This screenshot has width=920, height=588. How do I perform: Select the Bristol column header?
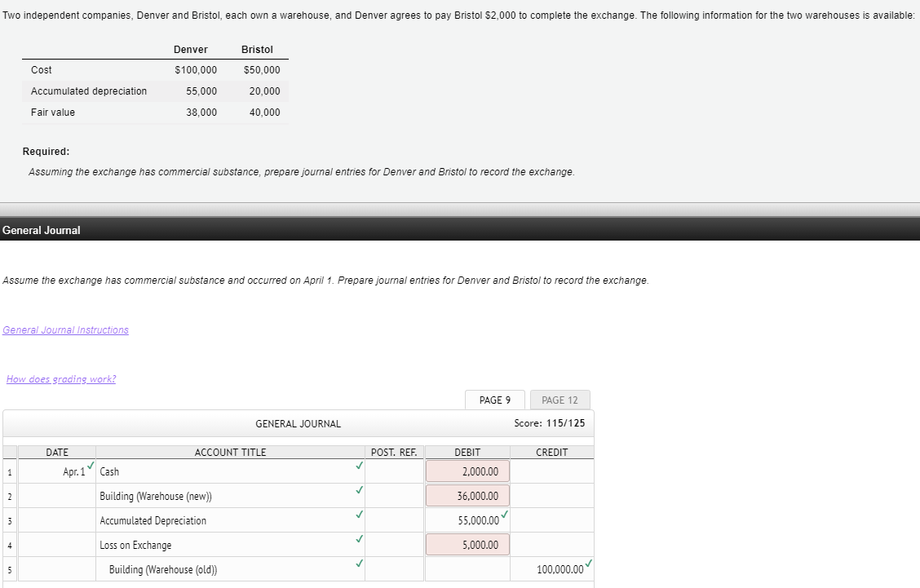(x=257, y=49)
